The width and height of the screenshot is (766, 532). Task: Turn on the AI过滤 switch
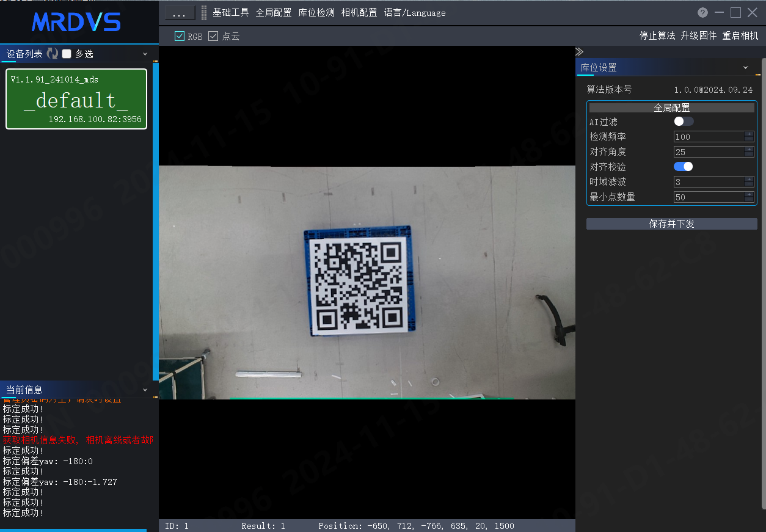(x=684, y=122)
